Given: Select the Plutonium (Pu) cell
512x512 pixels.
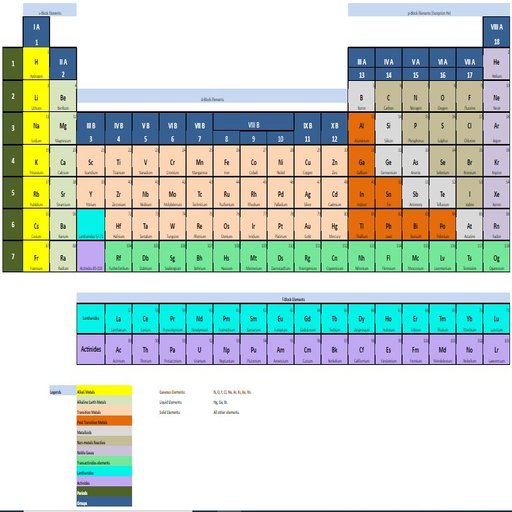Looking at the screenshot, I should tap(253, 349).
